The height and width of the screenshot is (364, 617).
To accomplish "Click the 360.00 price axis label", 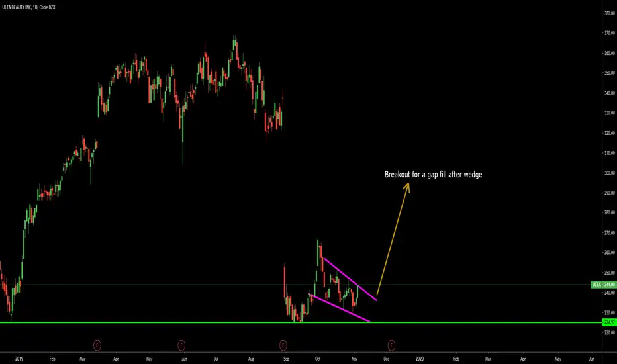I will 610,53.
